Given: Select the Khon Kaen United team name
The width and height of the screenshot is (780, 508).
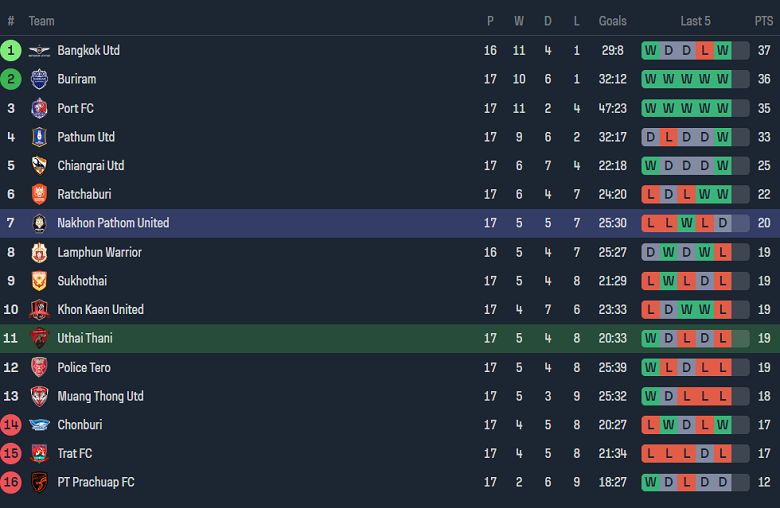Looking at the screenshot, I should (100, 310).
